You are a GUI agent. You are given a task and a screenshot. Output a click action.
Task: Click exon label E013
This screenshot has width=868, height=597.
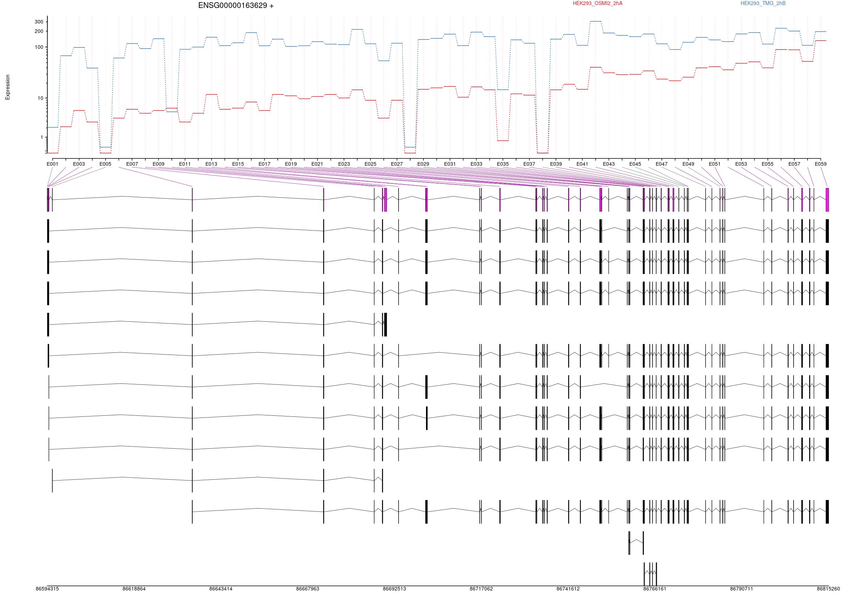click(x=211, y=164)
